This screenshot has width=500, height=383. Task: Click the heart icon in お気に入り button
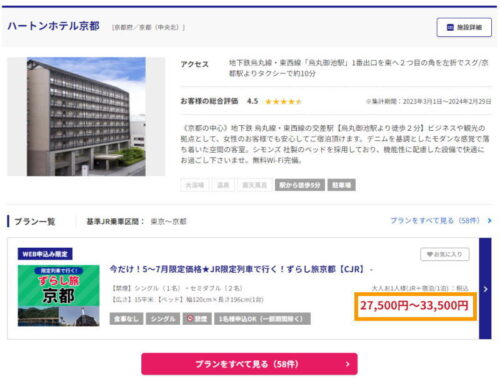430,254
